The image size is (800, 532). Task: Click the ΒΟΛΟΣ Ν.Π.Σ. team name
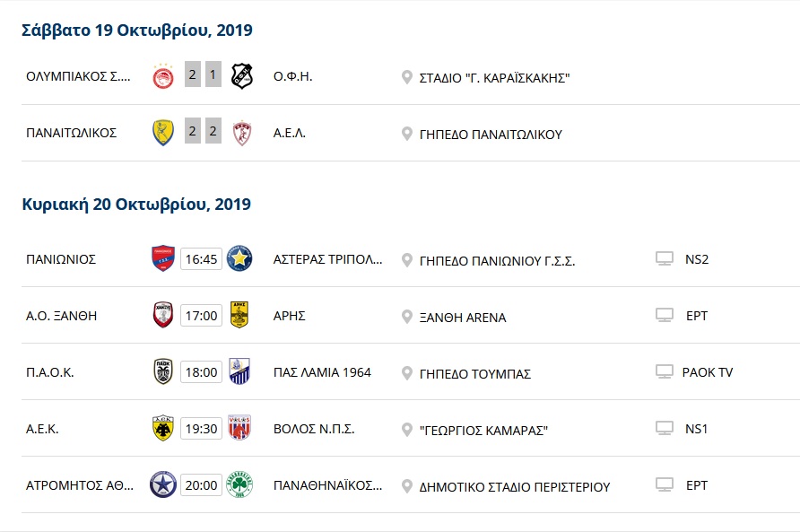(314, 429)
